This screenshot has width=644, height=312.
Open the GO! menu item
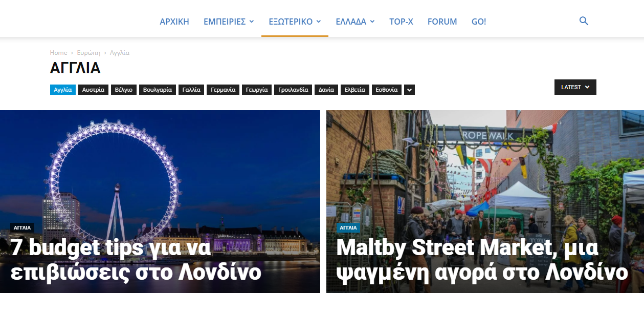pos(479,22)
